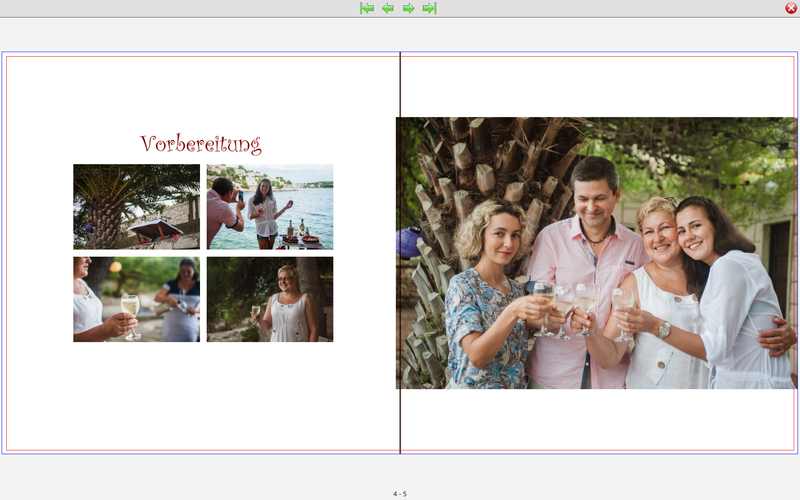Viewport: 800px width, 500px height.
Task: Click the photographer by the sea photo
Action: pyautogui.click(x=270, y=207)
